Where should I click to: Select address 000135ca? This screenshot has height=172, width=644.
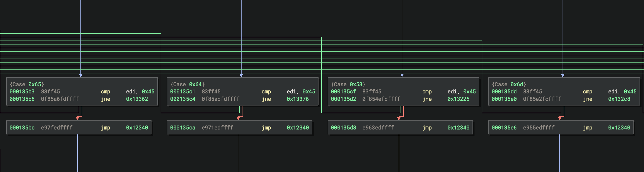tap(183, 128)
